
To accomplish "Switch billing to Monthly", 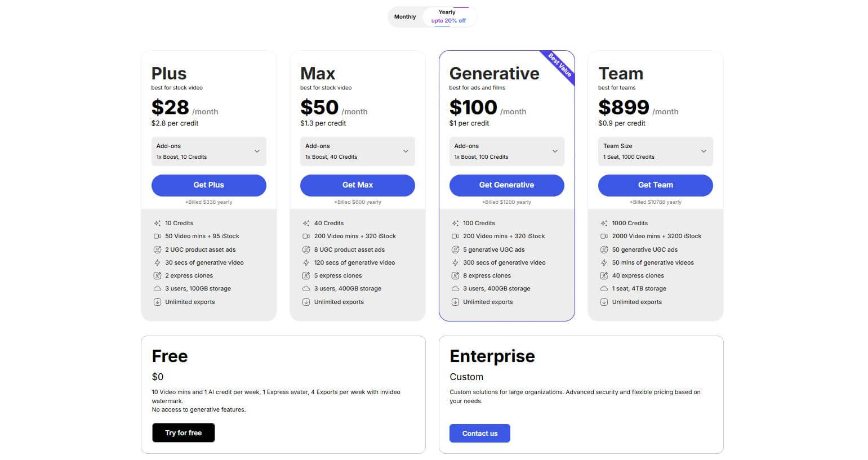I will (405, 16).
